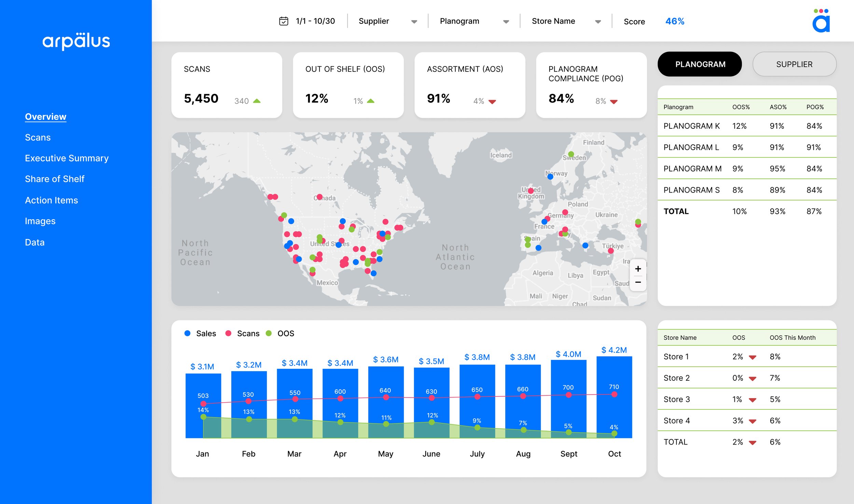854x504 pixels.
Task: Go to Scans in the sidebar
Action: [x=38, y=137]
